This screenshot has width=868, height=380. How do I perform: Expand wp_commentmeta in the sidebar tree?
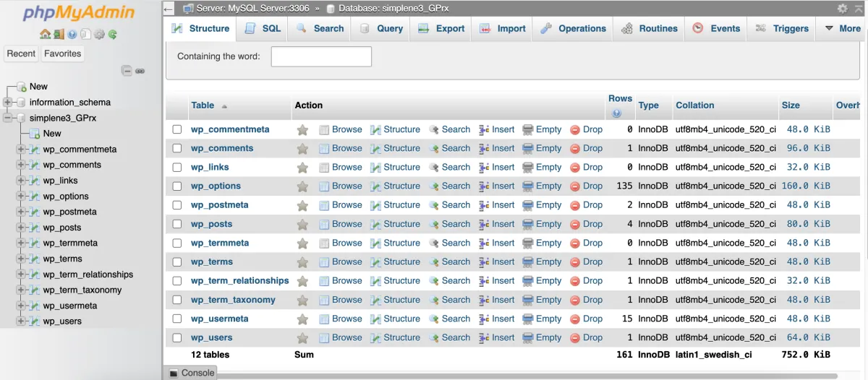[21, 150]
